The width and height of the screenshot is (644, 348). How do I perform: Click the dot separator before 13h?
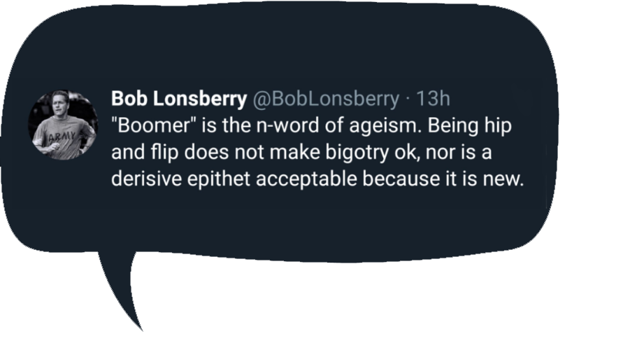408,99
